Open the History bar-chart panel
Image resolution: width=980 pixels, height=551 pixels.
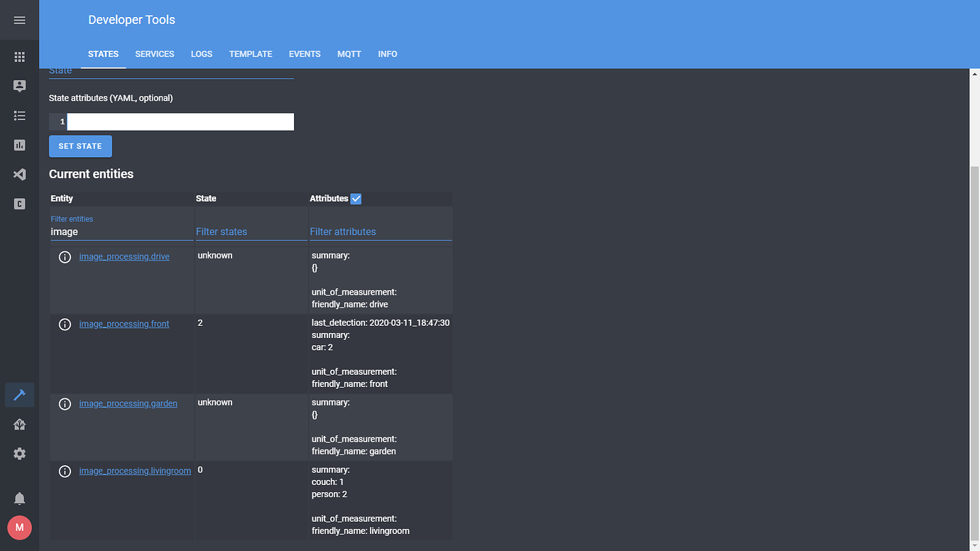coord(19,145)
